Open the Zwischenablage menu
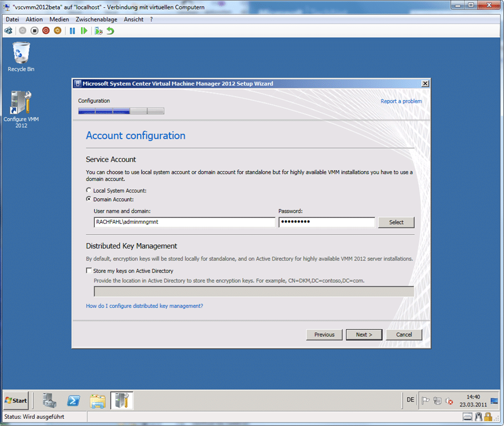The image size is (504, 426). tap(96, 19)
